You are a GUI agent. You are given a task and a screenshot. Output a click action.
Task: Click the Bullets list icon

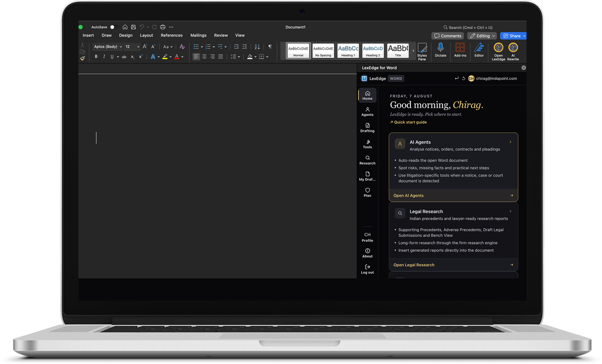[x=196, y=47]
